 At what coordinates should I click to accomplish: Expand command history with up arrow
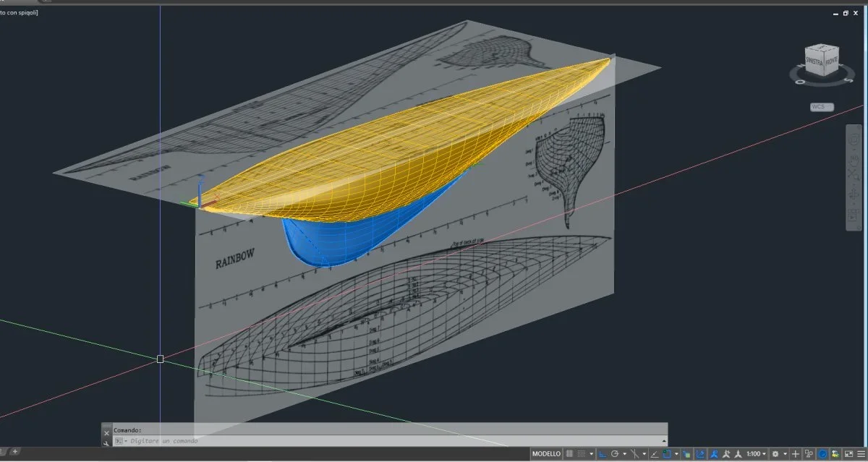click(663, 440)
